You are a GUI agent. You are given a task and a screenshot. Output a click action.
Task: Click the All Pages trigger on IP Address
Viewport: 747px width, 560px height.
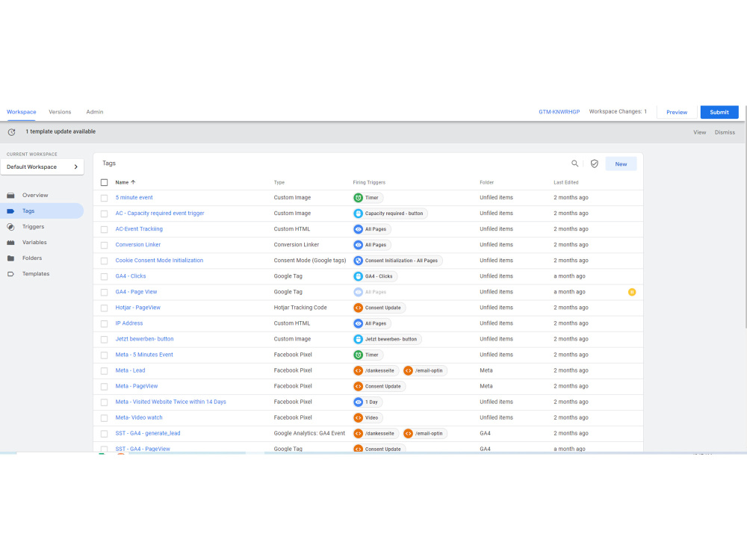371,323
